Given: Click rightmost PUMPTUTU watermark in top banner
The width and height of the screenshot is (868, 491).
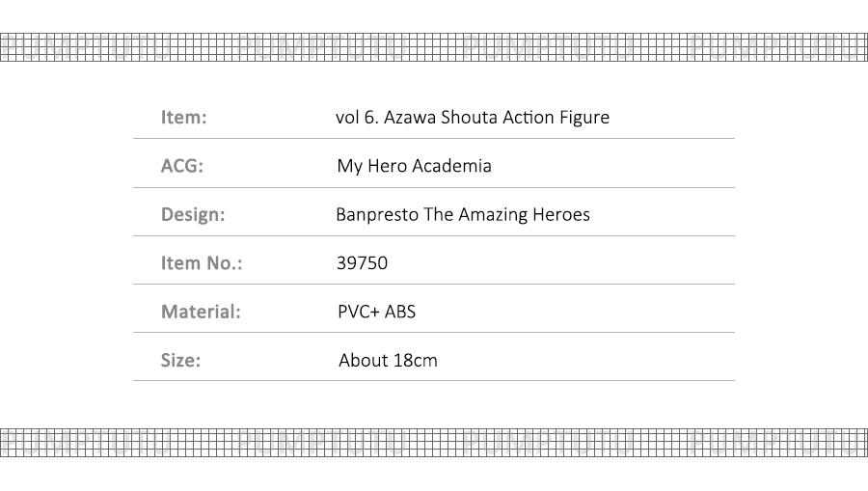Looking at the screenshot, I should [x=776, y=46].
